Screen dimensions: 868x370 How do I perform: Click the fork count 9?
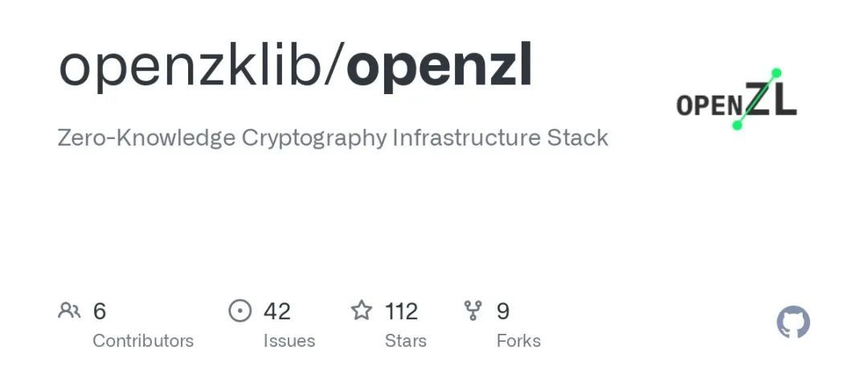tap(503, 311)
